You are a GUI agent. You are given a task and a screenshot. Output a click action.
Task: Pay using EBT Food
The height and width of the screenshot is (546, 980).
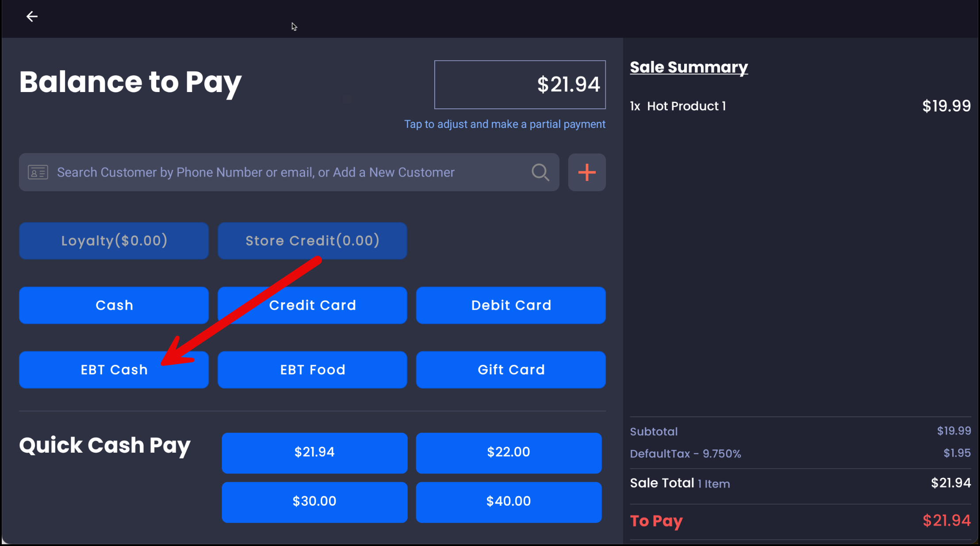pos(312,370)
